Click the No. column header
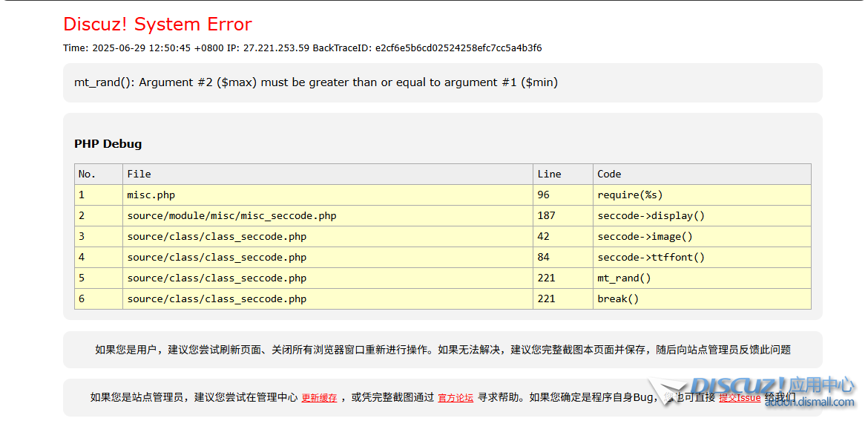This screenshot has height=421, width=868. tap(99, 174)
